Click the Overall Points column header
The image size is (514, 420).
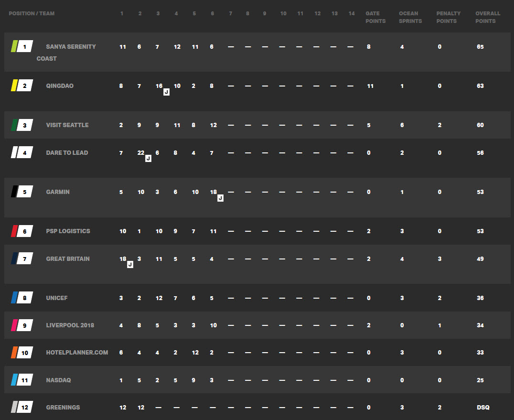pos(487,17)
